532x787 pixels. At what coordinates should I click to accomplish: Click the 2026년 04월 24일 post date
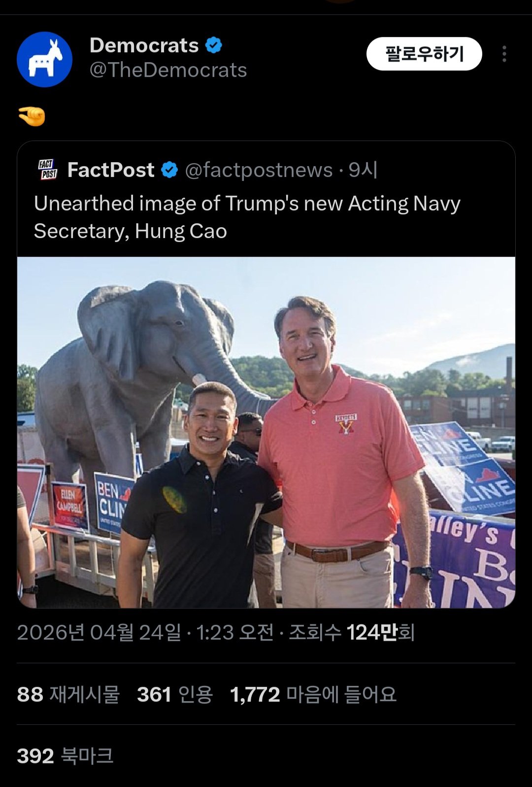pyautogui.click(x=99, y=632)
